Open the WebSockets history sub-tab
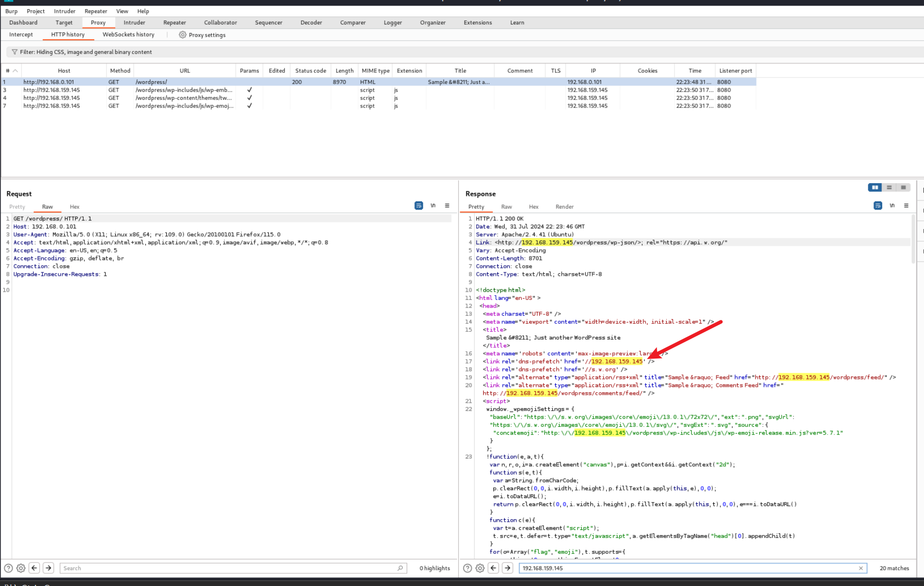Screen dimensions: 924x586 [x=129, y=35]
